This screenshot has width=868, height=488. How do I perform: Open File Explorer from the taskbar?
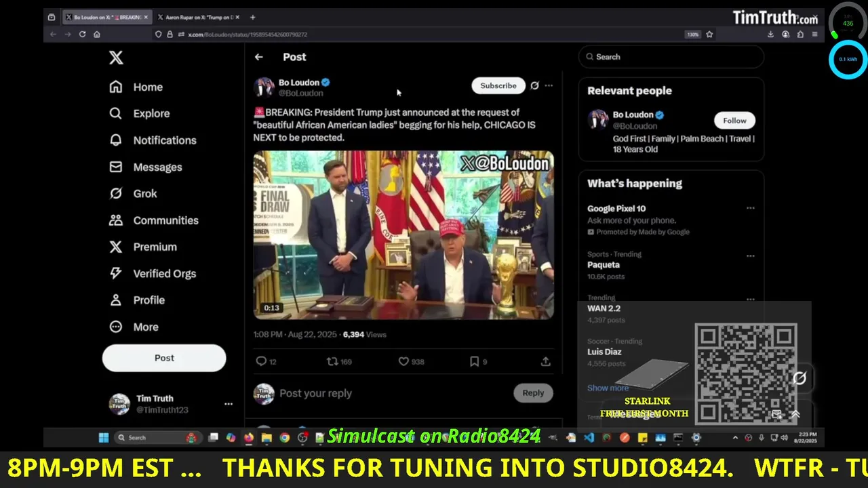click(267, 438)
